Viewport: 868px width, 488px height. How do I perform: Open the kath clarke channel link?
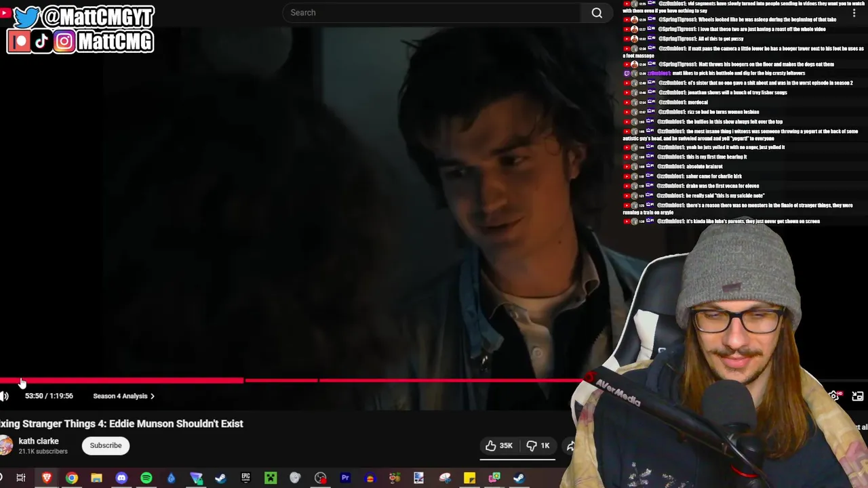pos(39,441)
